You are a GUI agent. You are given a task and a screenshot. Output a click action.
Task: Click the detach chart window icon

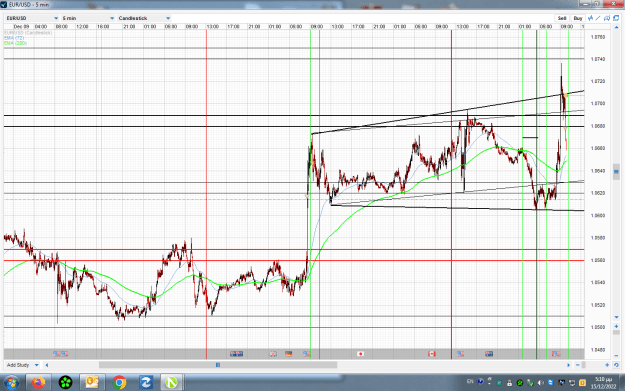[x=616, y=18]
